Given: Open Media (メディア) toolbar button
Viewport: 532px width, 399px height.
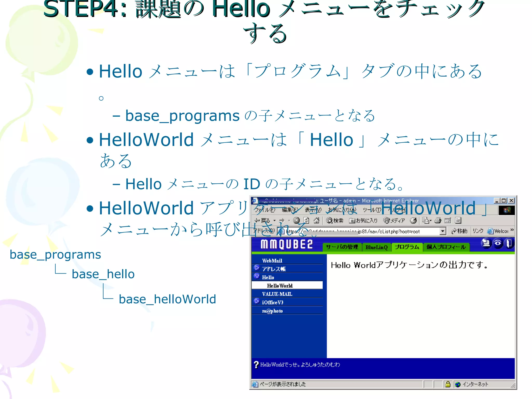Looking at the screenshot, I should click(394, 221).
